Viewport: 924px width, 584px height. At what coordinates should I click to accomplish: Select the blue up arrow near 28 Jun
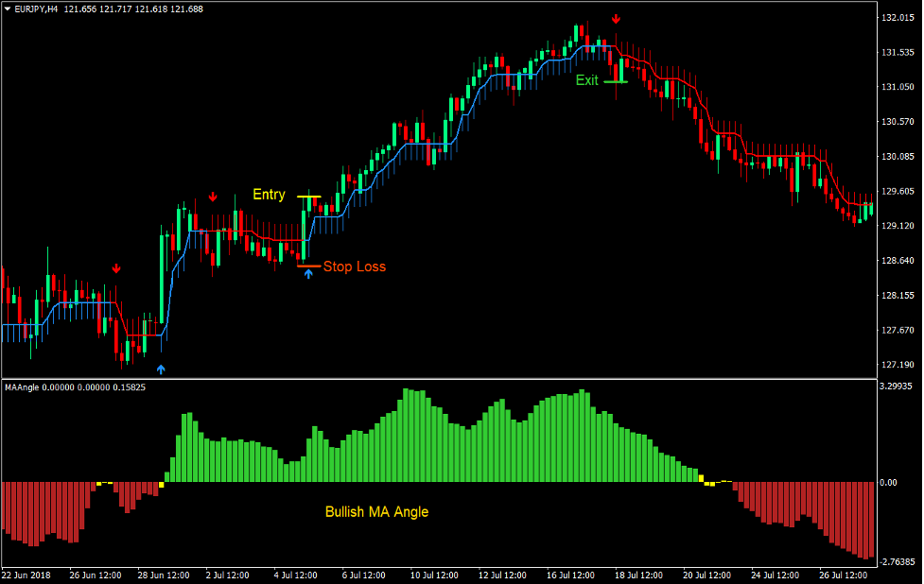(161, 369)
